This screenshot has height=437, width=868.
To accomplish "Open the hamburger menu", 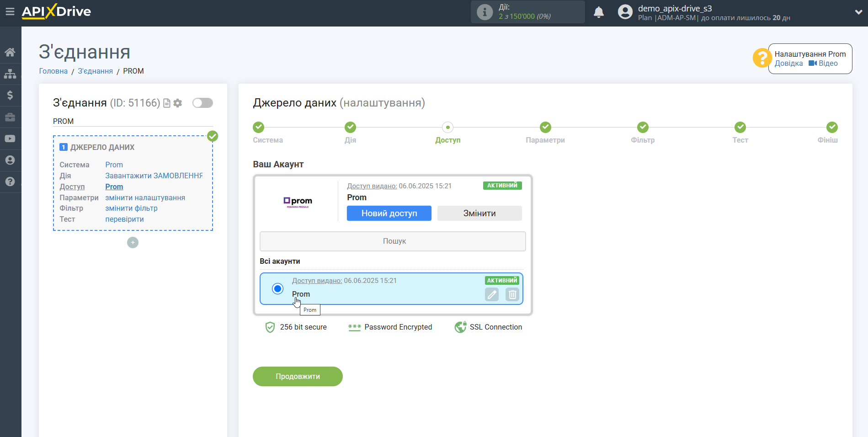I will [x=10, y=11].
